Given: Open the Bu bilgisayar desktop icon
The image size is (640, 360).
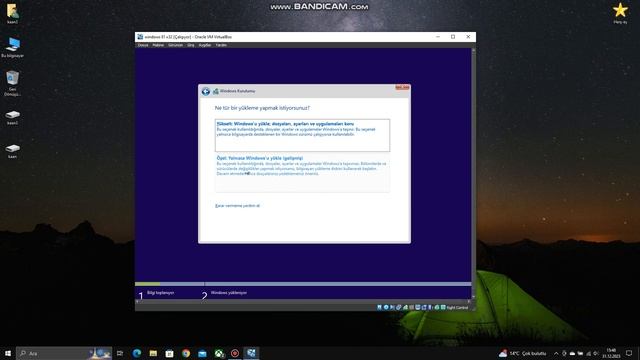Looking at the screenshot, I should click(13, 47).
